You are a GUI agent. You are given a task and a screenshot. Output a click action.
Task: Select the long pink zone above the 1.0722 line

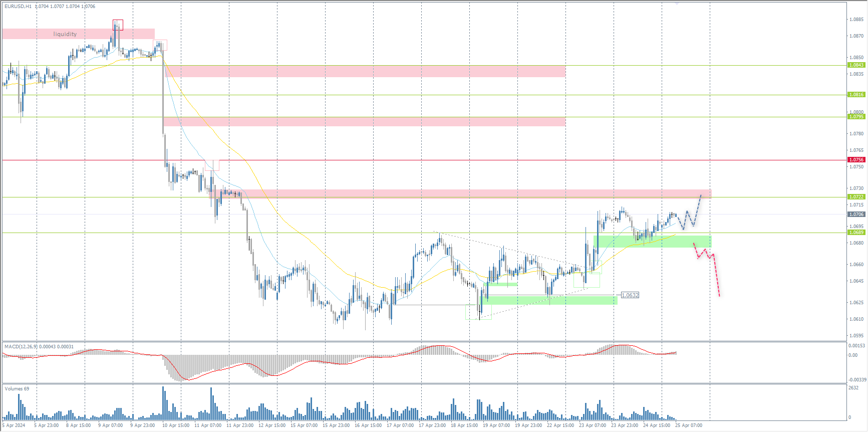(460, 194)
